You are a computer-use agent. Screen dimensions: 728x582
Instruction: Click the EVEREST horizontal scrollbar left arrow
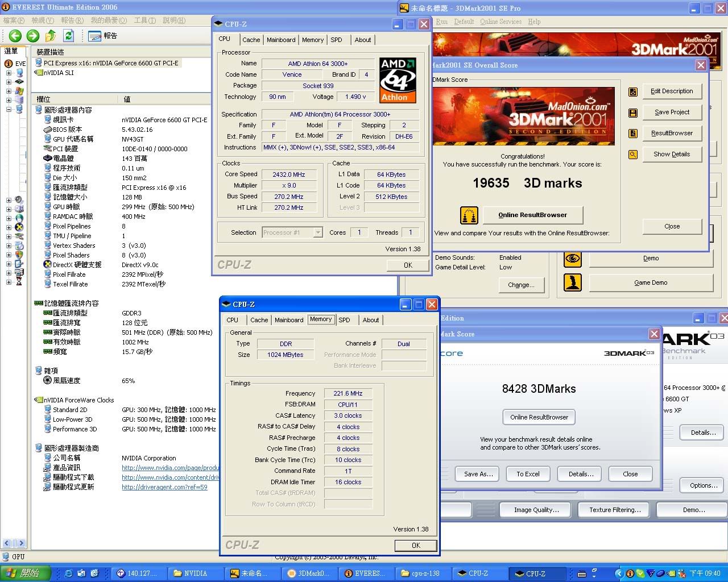click(6, 543)
